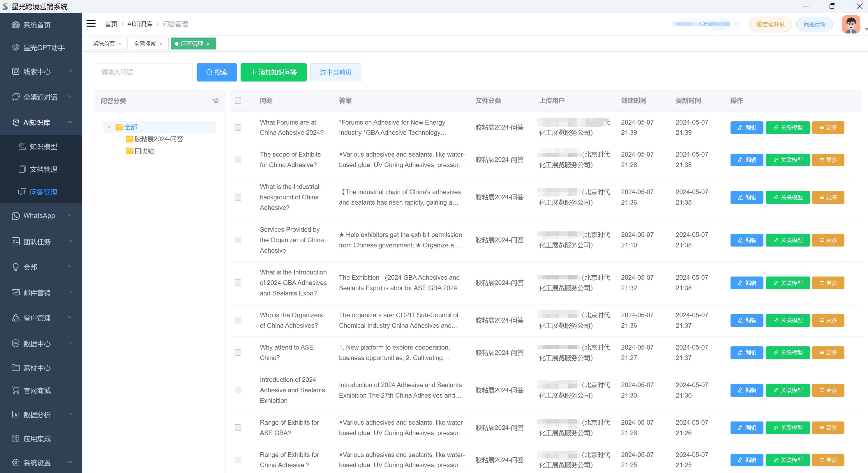Viewport: 868px width, 473px height.
Task: Expand the 全渠道对话 menu chevron
Action: [x=70, y=97]
